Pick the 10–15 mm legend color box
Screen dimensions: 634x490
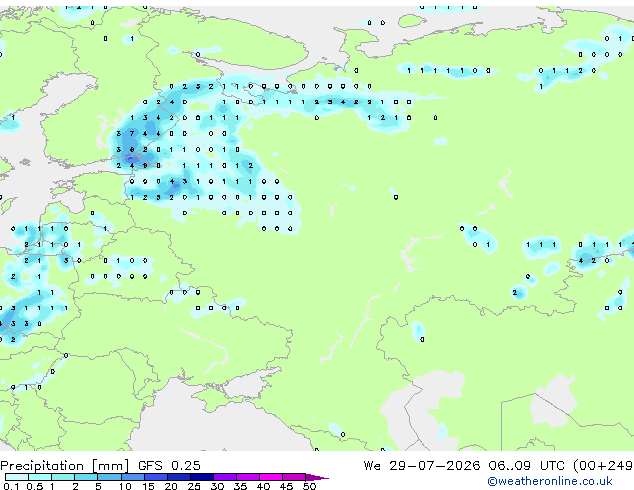tap(132, 477)
